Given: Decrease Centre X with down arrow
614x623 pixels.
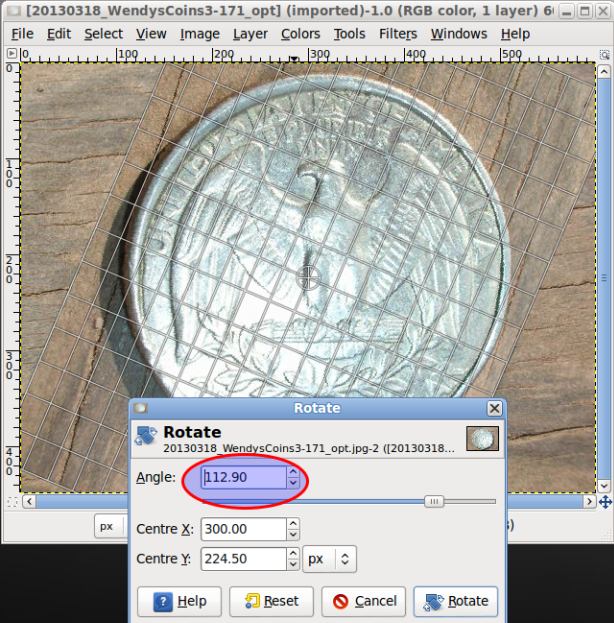Looking at the screenshot, I should pyautogui.click(x=293, y=535).
